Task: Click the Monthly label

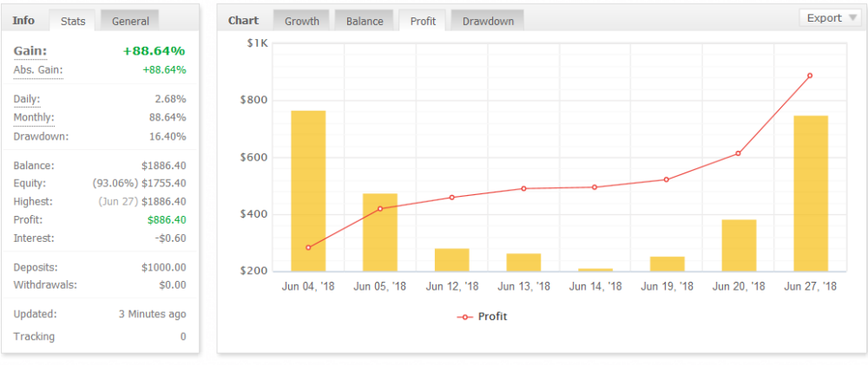Action: coord(34,118)
